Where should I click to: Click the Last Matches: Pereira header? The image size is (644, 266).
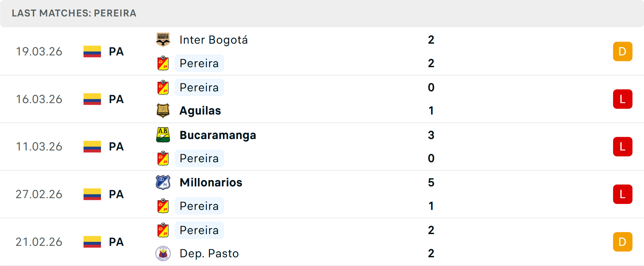pyautogui.click(x=74, y=13)
